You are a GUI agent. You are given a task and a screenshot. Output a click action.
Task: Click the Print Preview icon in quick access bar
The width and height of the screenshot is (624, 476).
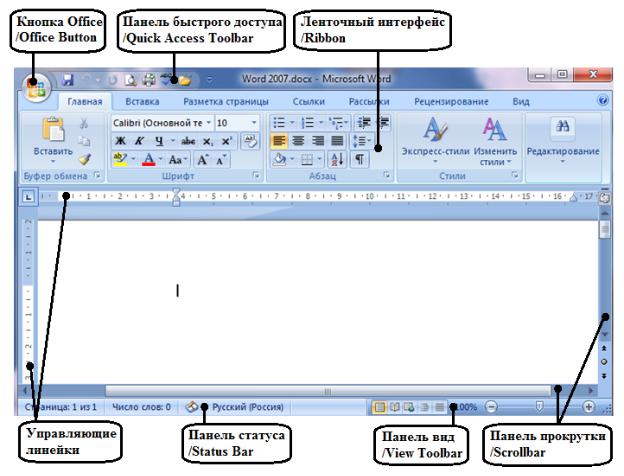[x=130, y=80]
